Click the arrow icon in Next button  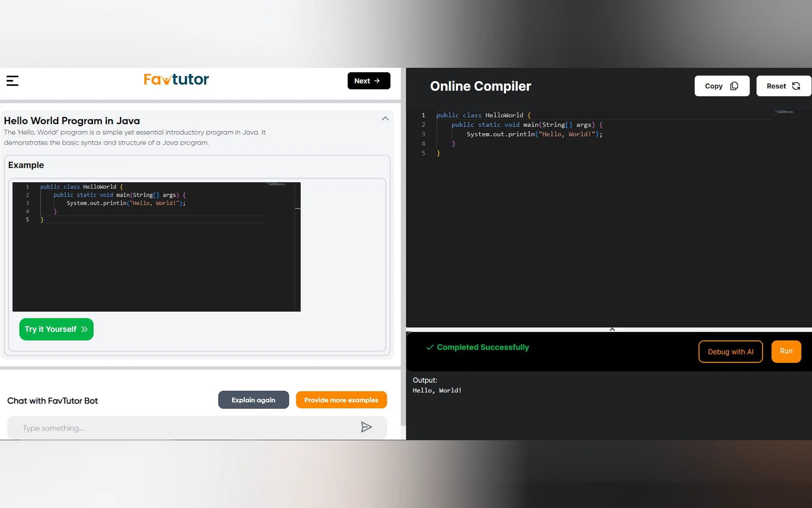click(377, 81)
